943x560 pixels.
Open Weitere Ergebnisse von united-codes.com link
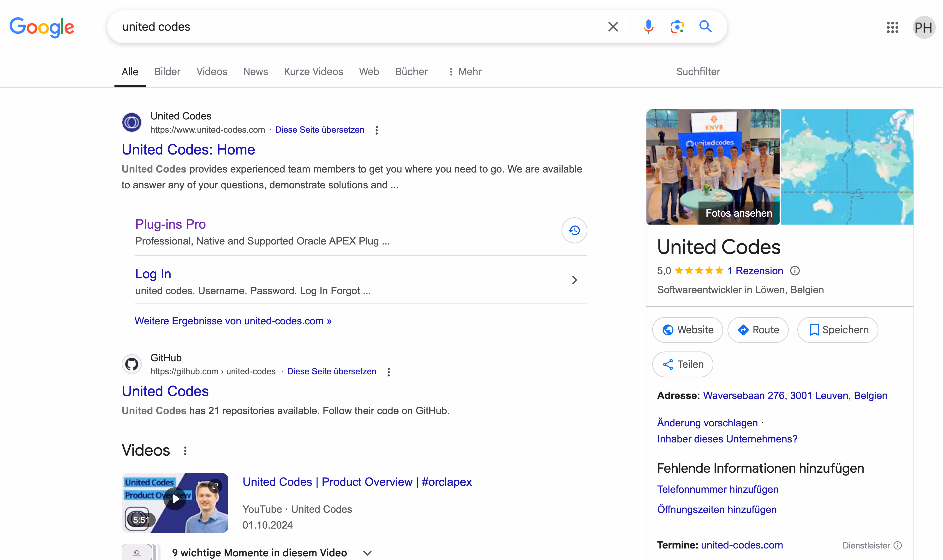233,321
